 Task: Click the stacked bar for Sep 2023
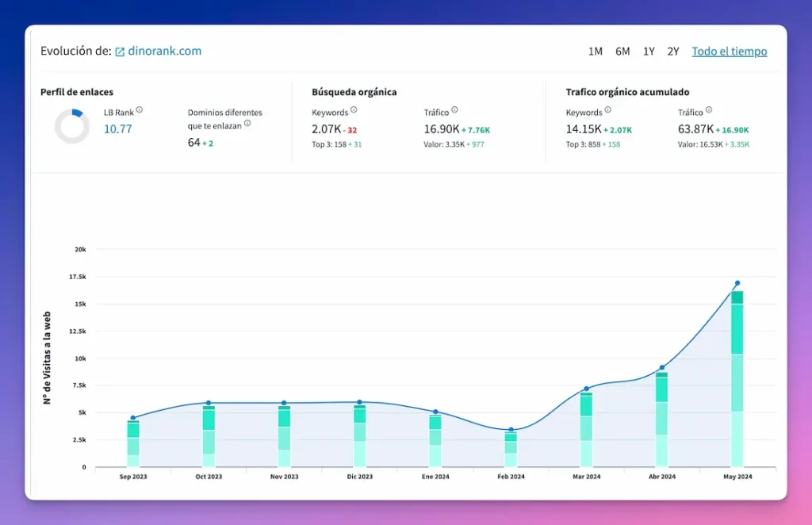pos(133,443)
